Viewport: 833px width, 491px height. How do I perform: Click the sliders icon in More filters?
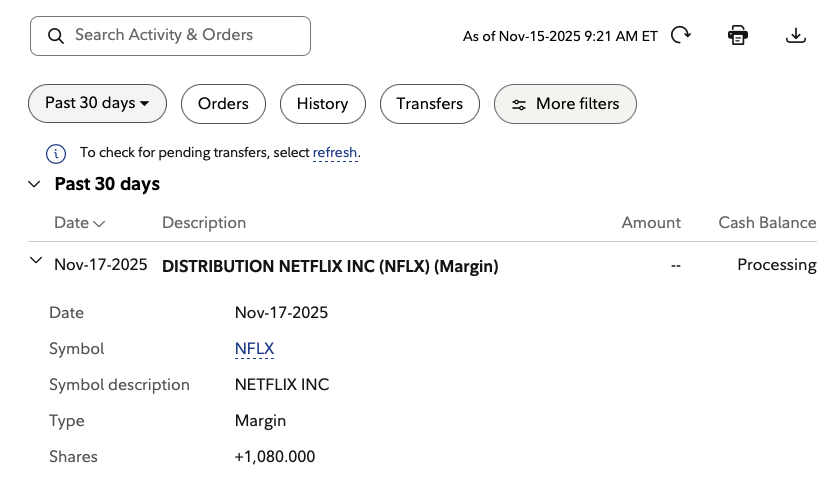click(519, 104)
